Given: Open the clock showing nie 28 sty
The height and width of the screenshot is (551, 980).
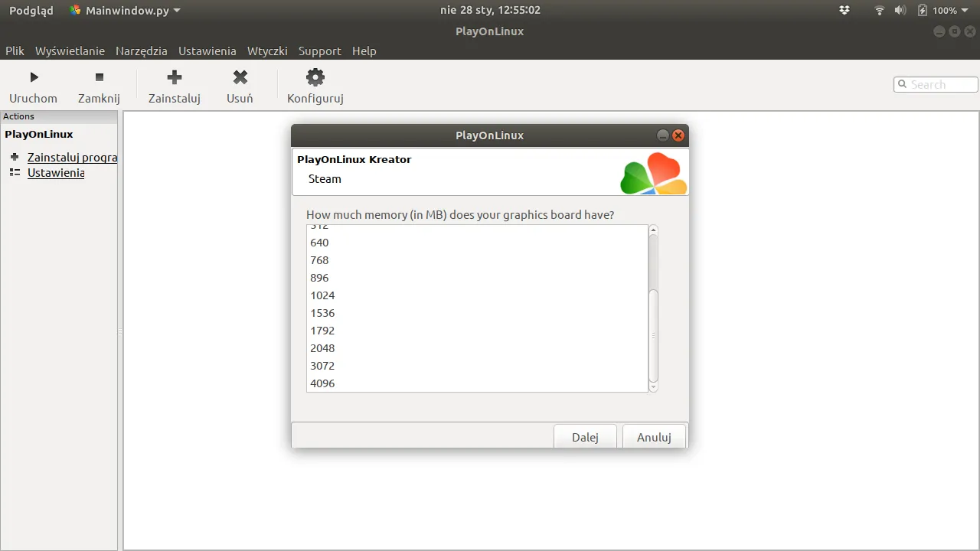Looking at the screenshot, I should point(490,10).
